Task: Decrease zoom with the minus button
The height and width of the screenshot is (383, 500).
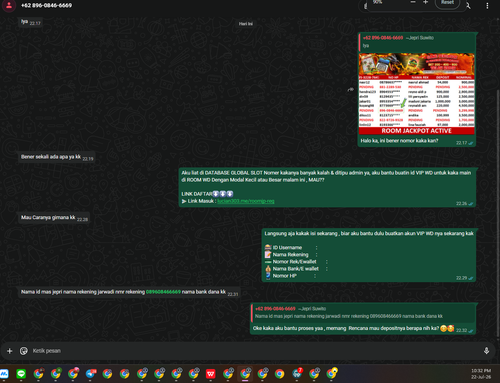Action: pos(413,2)
